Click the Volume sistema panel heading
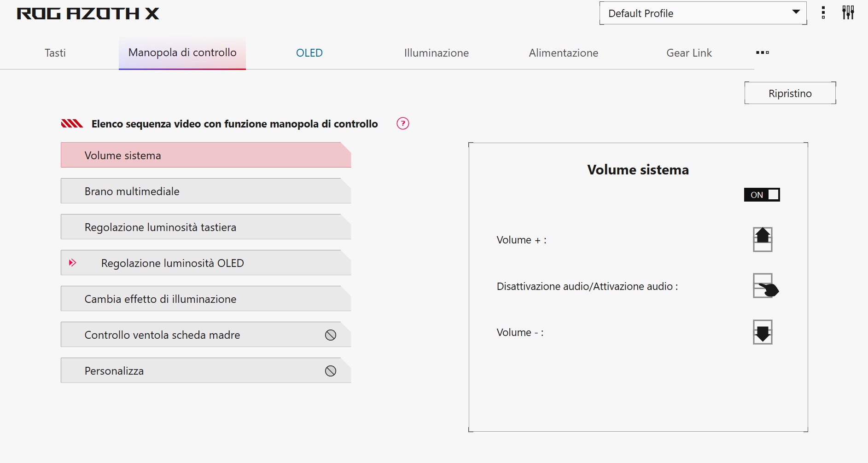The image size is (868, 463). click(638, 170)
